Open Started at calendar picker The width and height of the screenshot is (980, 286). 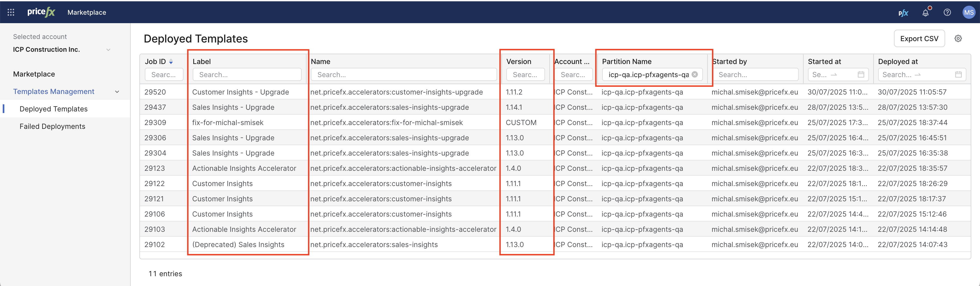tap(861, 75)
